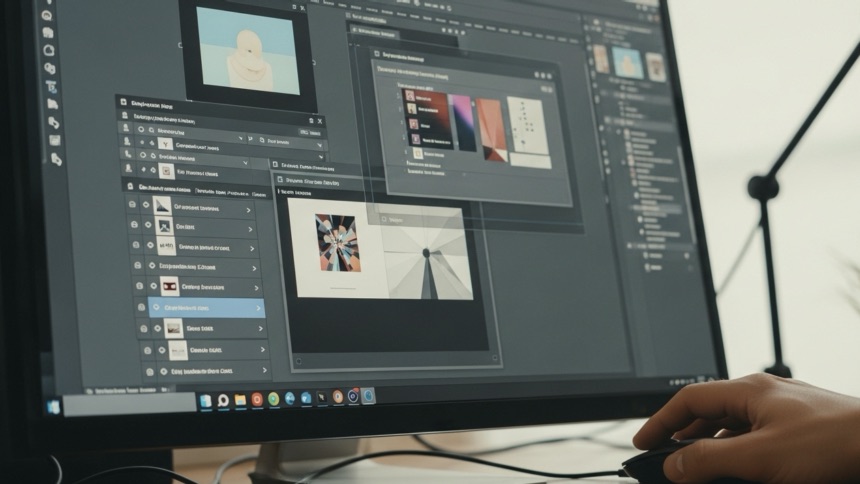
Task: Open the Windows Start menu
Action: tap(54, 407)
